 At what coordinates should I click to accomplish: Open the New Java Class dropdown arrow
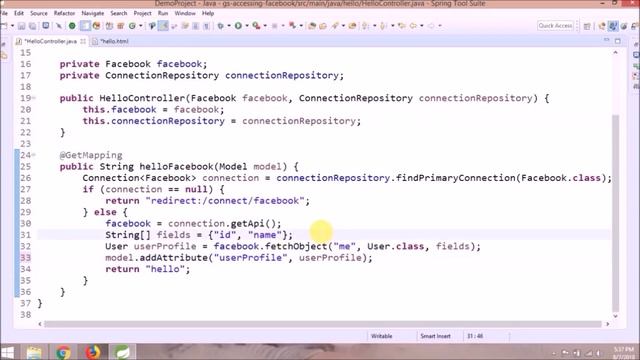[x=140, y=26]
